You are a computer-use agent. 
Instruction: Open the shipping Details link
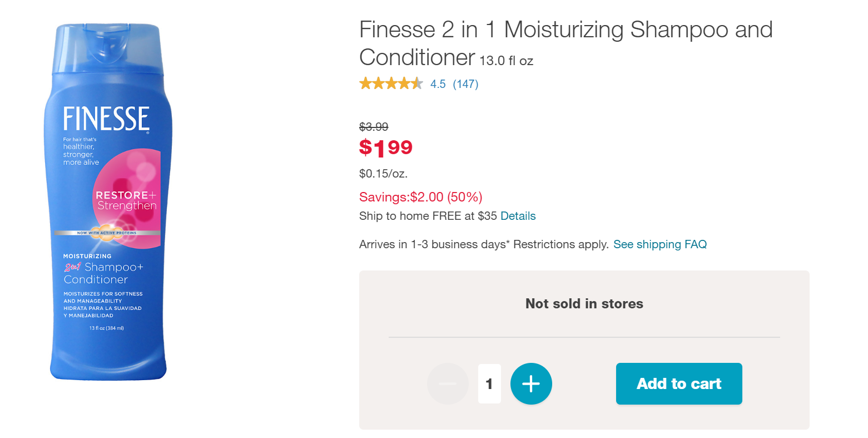[518, 216]
